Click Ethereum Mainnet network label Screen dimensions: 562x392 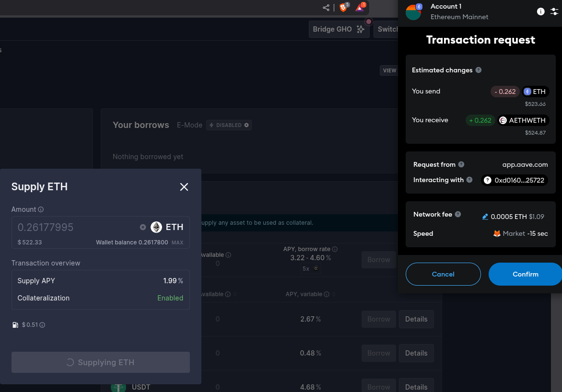(459, 17)
